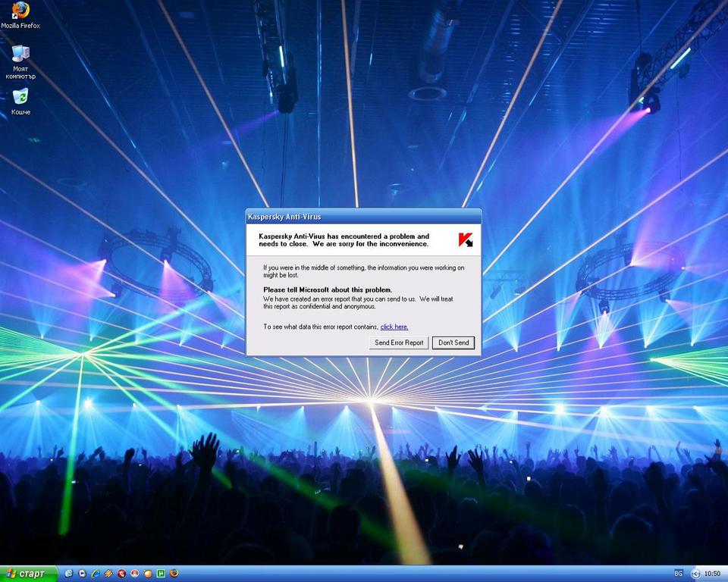The height and width of the screenshot is (582, 728).
Task: Open the BG language indicator
Action: tap(678, 574)
